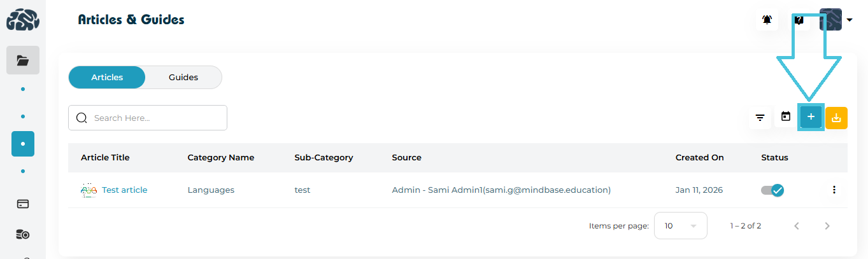868x259 pixels.
Task: Click the add new article plus button
Action: coord(811,117)
